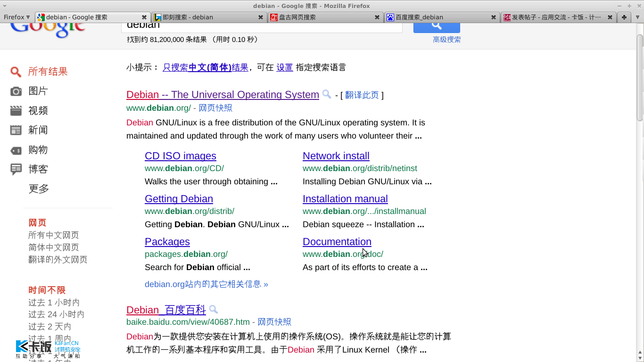Screen dimensions: 644x362
Task: Click the blue search magnifier button
Action: coord(437,27)
